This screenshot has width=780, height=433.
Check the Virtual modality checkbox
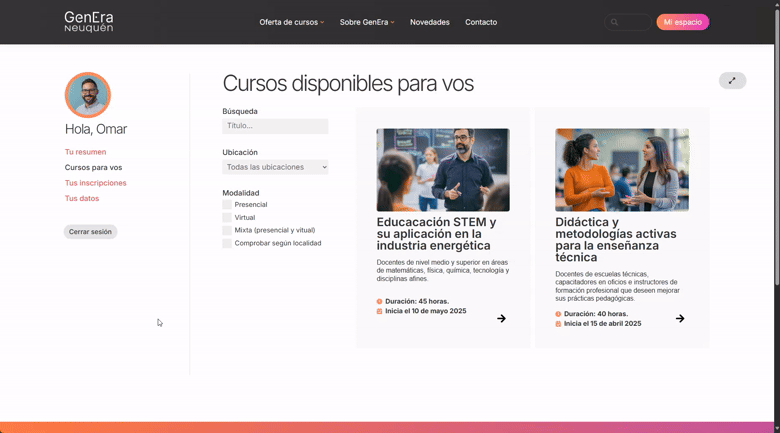tap(227, 218)
